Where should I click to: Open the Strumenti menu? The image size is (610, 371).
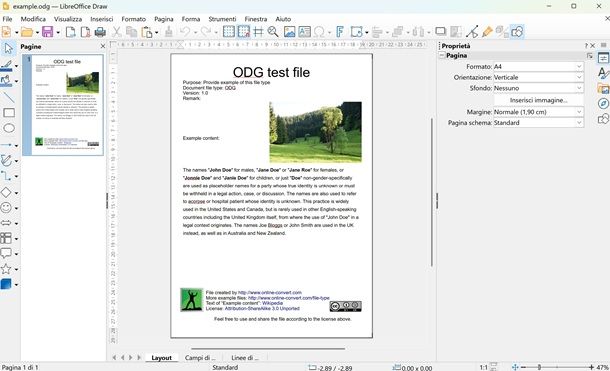point(222,19)
